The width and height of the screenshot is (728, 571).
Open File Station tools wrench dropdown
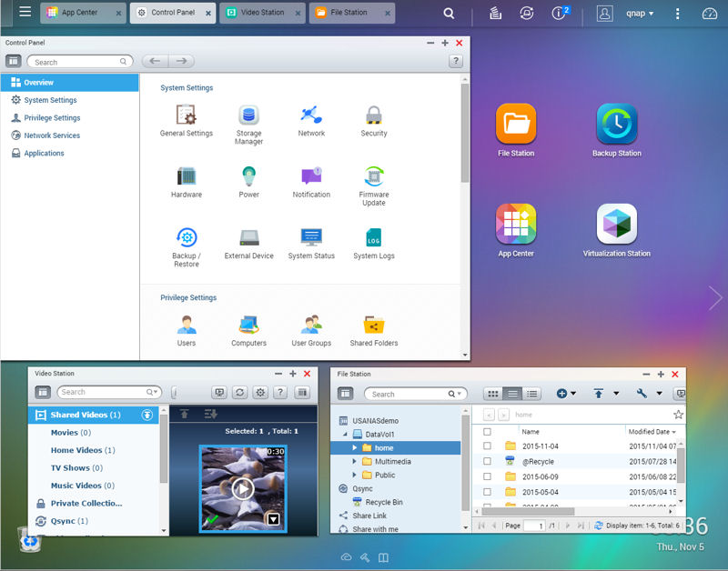(x=649, y=394)
